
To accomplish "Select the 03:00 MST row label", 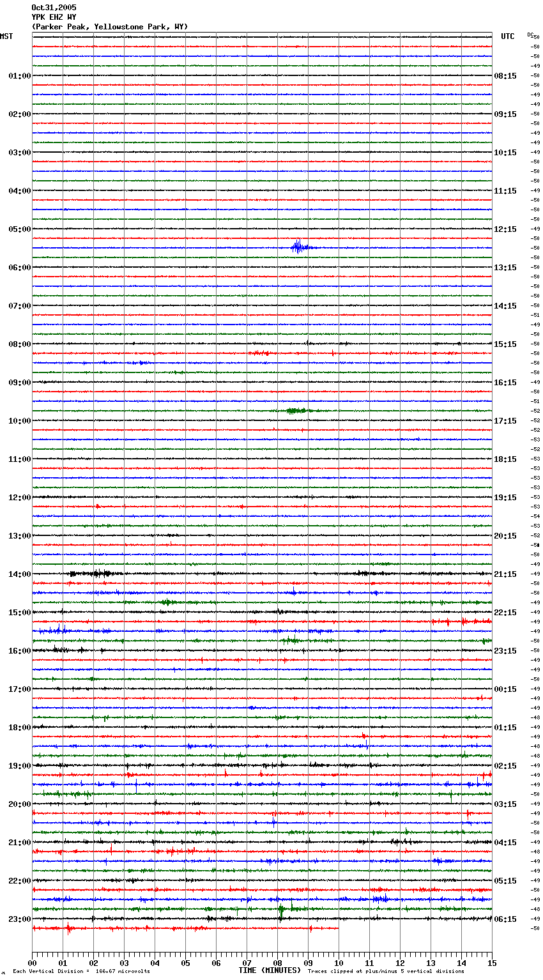I will 20,153.
